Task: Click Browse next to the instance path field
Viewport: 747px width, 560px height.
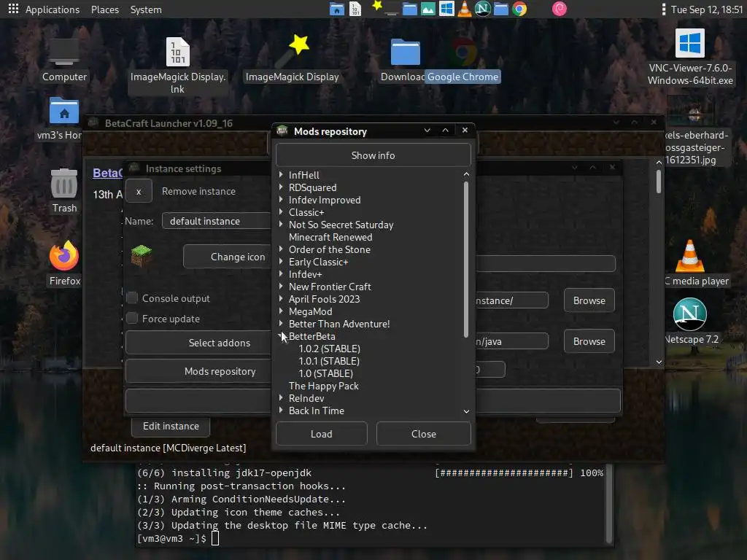Action: pyautogui.click(x=589, y=300)
